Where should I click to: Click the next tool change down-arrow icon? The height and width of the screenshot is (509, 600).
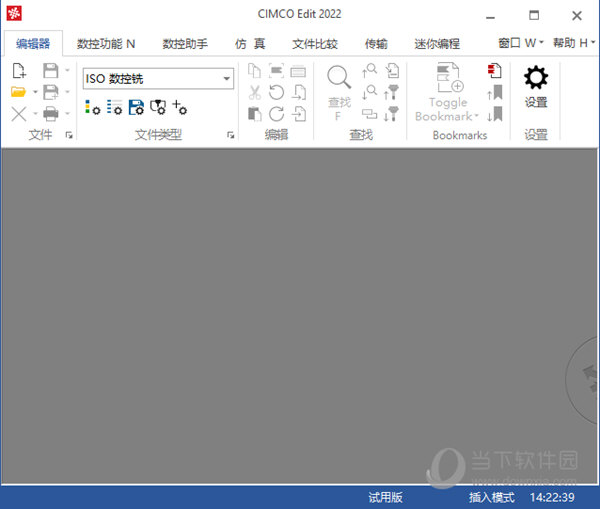point(391,114)
